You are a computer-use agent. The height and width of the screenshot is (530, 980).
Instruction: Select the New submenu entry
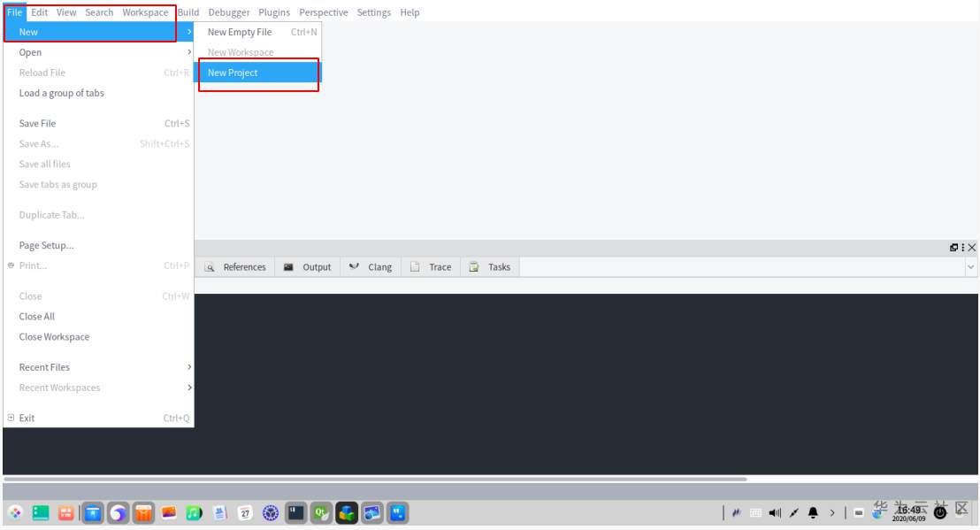click(x=99, y=32)
